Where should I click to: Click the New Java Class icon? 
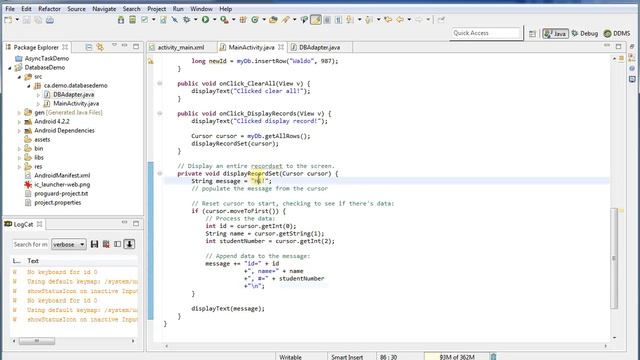click(255, 20)
